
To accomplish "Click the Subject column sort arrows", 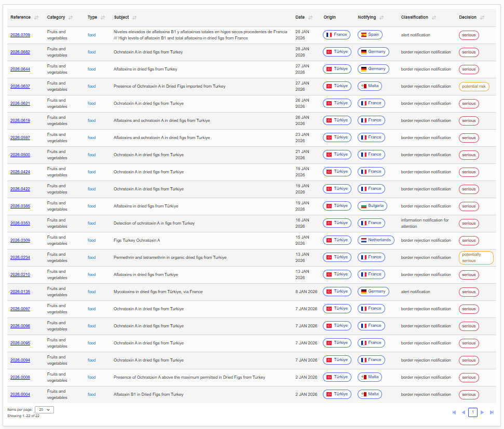I will click(x=134, y=18).
